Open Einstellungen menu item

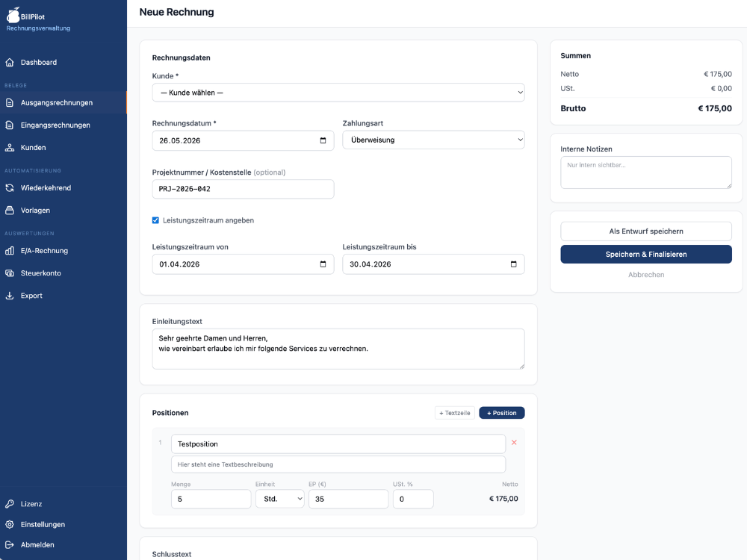pos(63,524)
